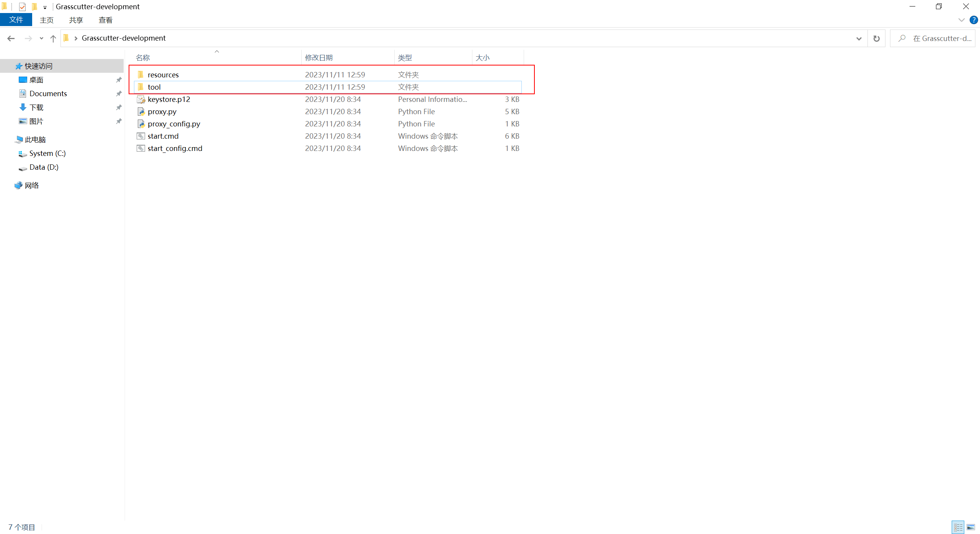Click the pin icon beside 桌面

(x=119, y=80)
